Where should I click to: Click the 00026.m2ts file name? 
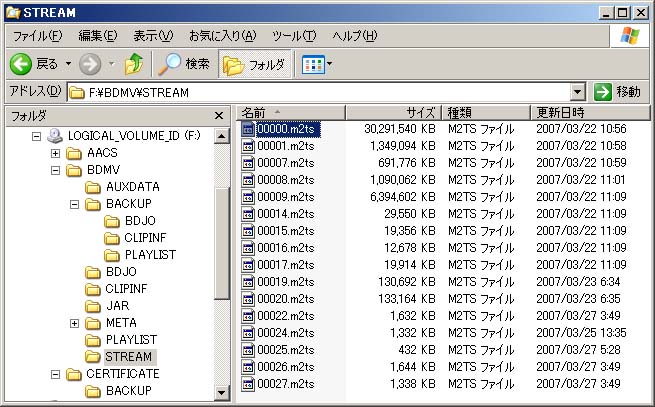pyautogui.click(x=286, y=367)
